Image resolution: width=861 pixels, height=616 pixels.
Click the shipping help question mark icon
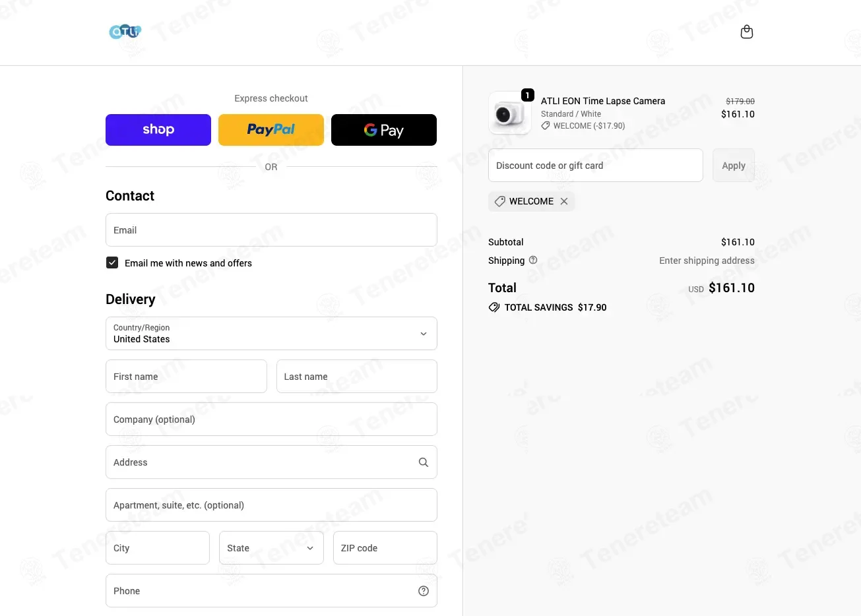pyautogui.click(x=533, y=260)
